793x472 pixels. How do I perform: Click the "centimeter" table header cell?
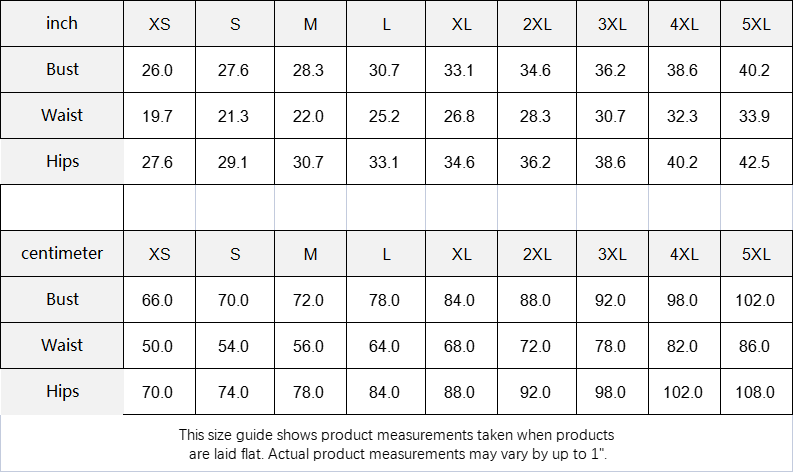(62, 253)
